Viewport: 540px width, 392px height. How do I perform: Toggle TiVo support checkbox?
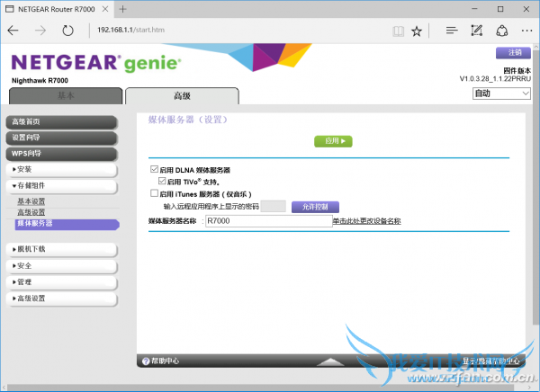click(x=162, y=181)
